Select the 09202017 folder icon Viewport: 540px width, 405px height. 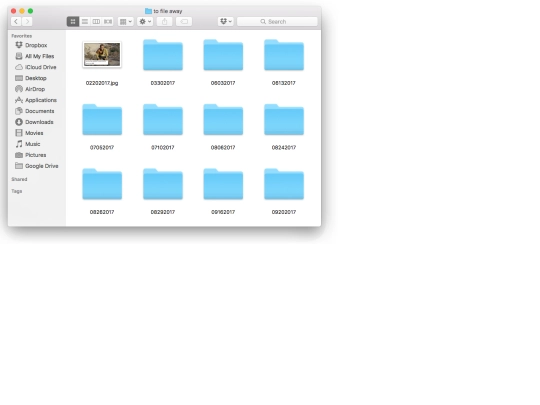pyautogui.click(x=284, y=184)
